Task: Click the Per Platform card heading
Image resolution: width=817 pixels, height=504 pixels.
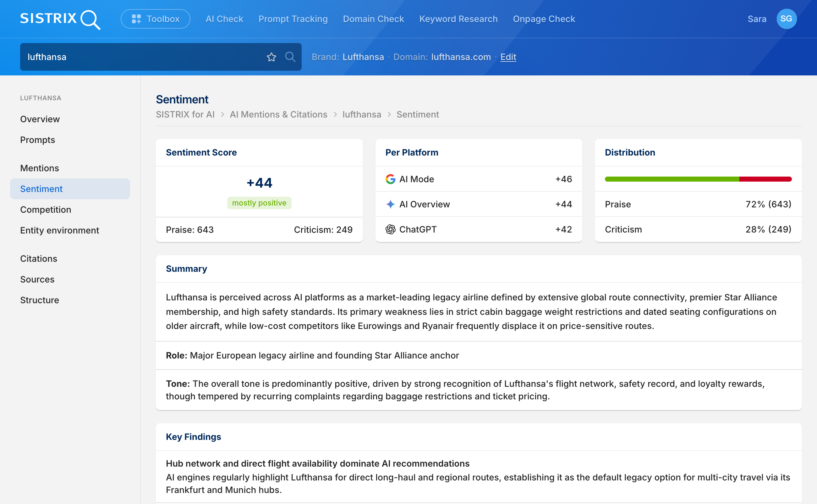Action: (412, 152)
